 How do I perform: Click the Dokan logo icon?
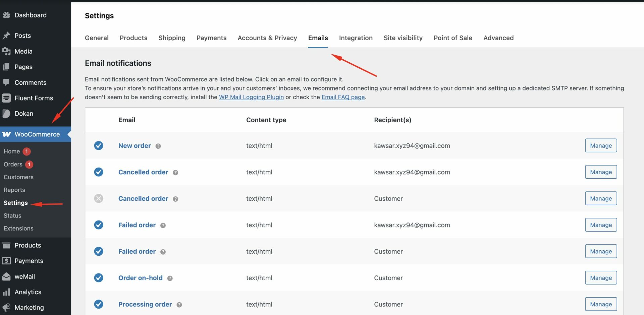click(x=6, y=114)
